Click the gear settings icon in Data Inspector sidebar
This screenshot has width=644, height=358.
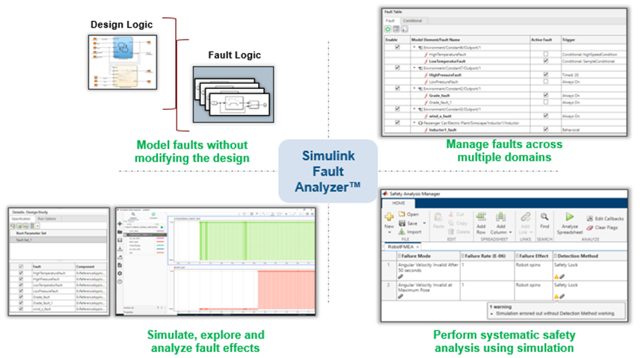tap(120, 274)
